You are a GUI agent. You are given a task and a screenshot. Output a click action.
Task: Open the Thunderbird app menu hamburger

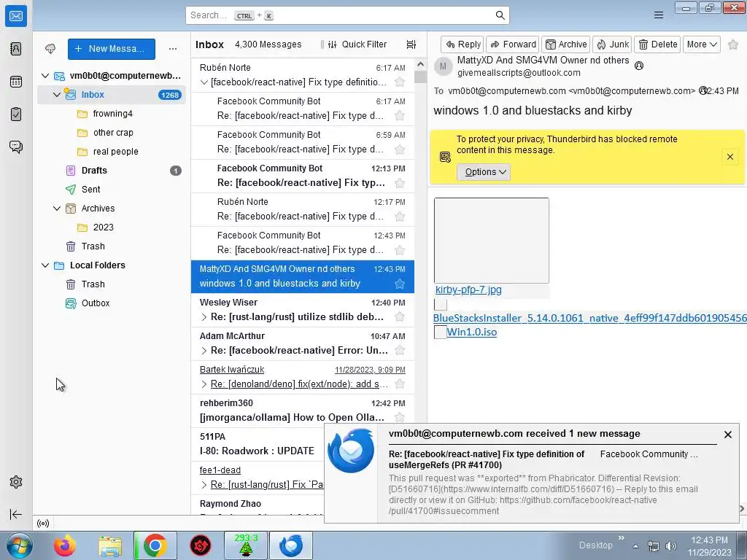tap(659, 16)
